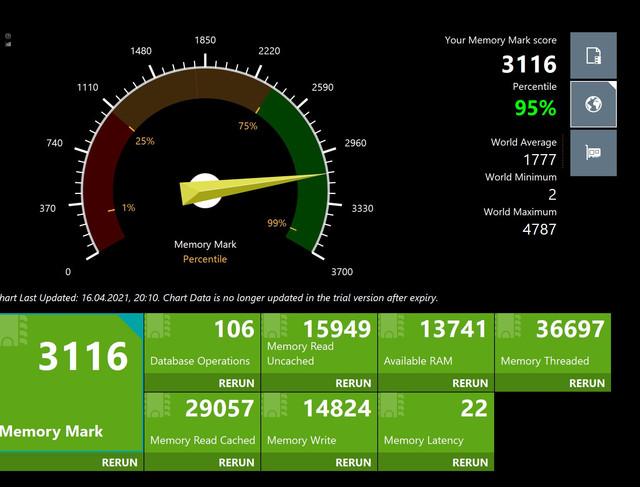This screenshot has height=487, width=640.
Task: Click the 3700 gauge scale label
Action: (342, 271)
